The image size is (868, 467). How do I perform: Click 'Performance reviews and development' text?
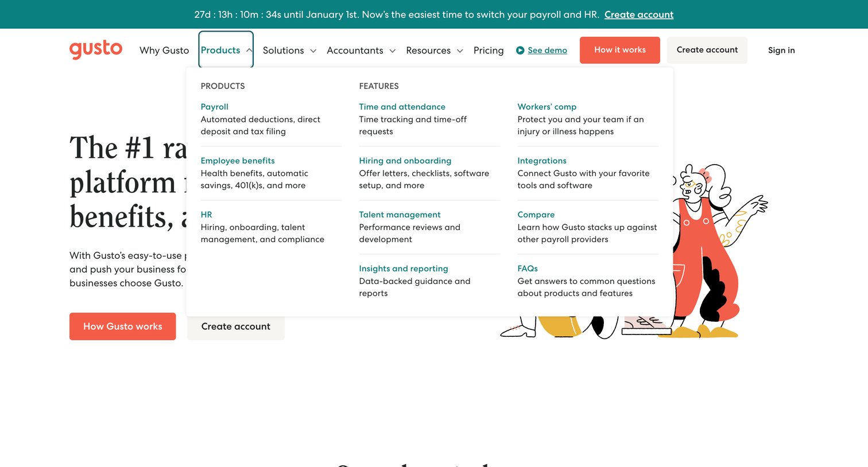click(x=410, y=234)
